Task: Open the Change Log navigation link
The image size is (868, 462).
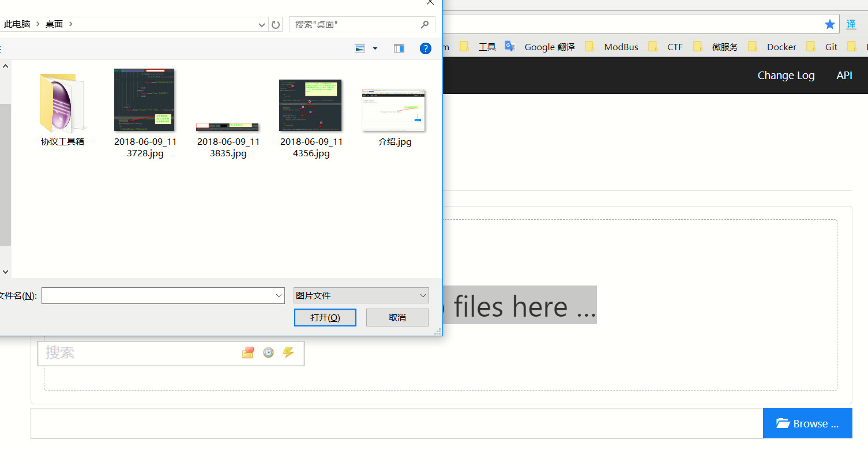Action: 786,76
